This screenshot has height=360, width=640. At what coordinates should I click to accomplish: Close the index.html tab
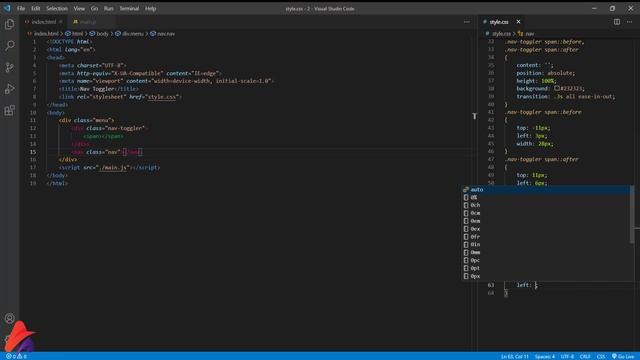click(x=61, y=22)
